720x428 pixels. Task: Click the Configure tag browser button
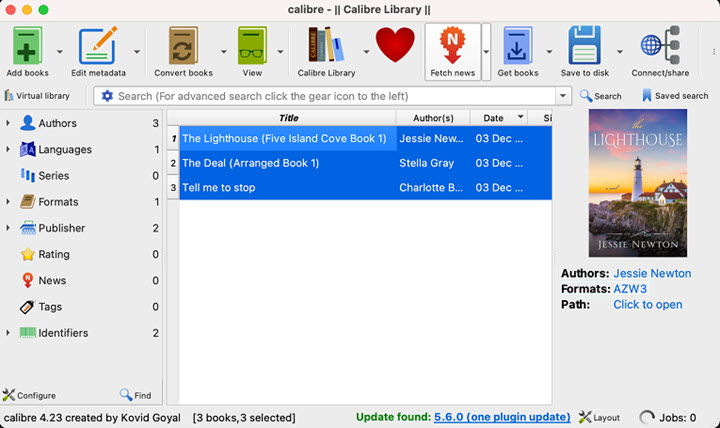pos(29,395)
